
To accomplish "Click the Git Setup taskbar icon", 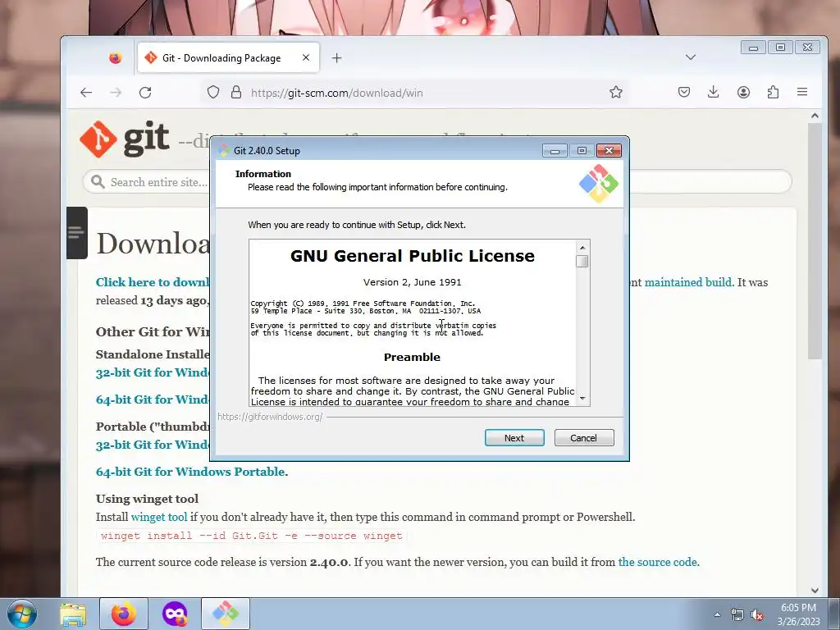I will coord(225,614).
